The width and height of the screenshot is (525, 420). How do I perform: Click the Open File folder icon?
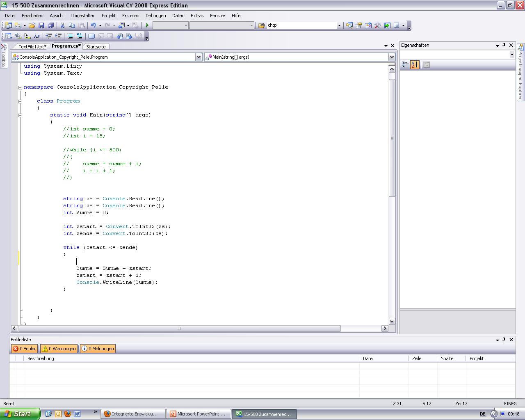coord(32,25)
